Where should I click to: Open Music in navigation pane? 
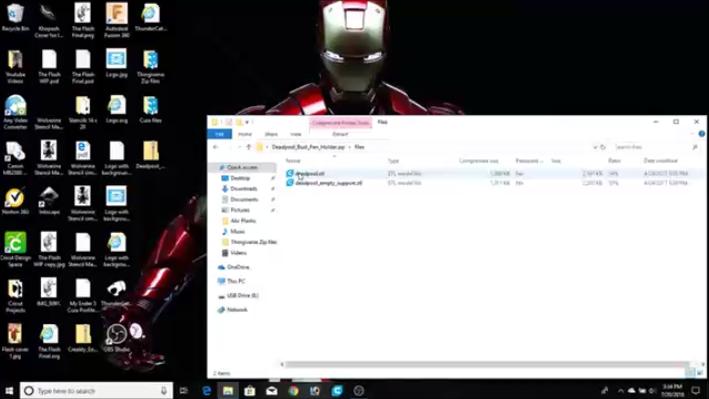click(237, 232)
